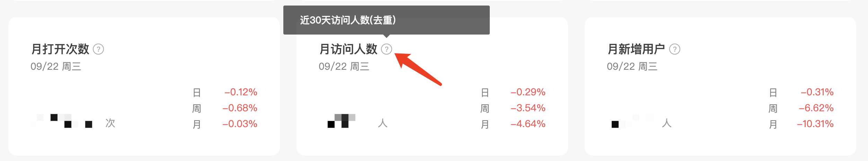
Task: Click help icon beside 月访问人数
Action: click(387, 49)
